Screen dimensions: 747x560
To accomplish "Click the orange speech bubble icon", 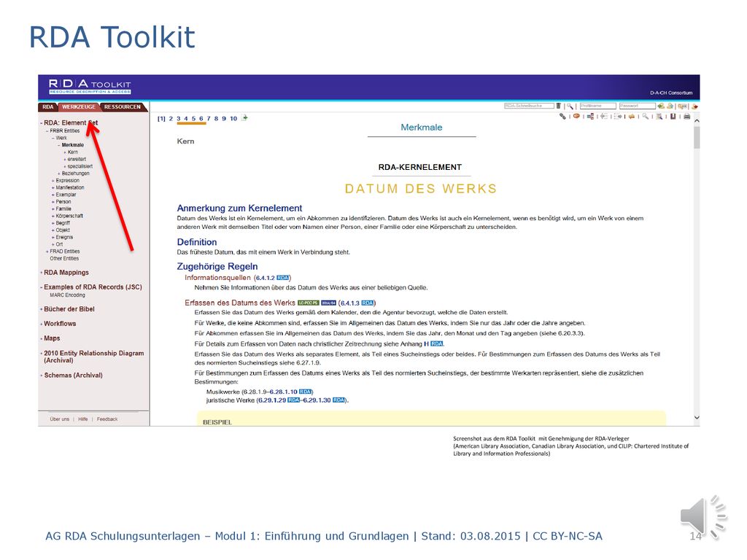I will click(576, 116).
